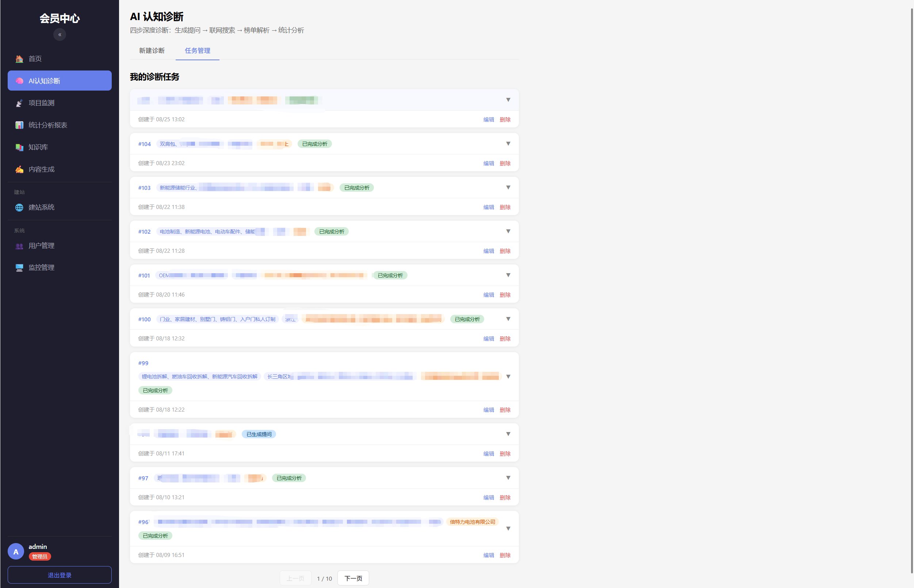914x588 pixels.
Task: Click the 退出登录 button
Action: [60, 575]
